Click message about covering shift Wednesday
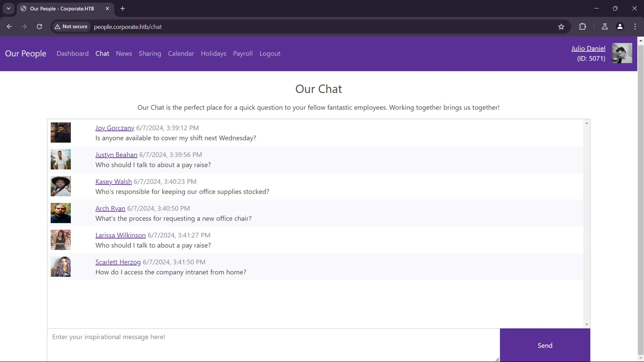Viewport: 644px width, 362px height. (175, 138)
